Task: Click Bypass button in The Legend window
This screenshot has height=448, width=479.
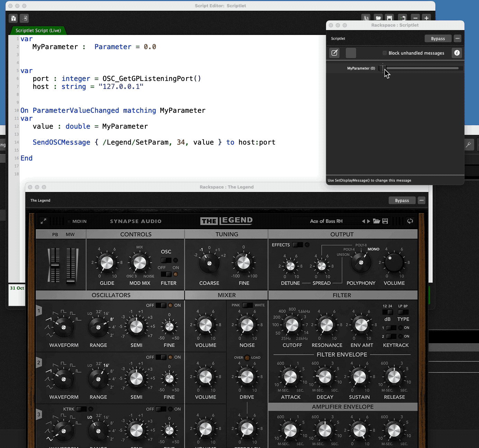Action: [402, 200]
